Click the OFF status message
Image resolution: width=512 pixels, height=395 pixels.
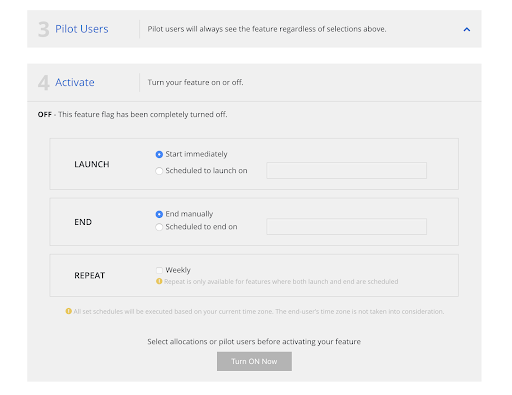click(132, 114)
